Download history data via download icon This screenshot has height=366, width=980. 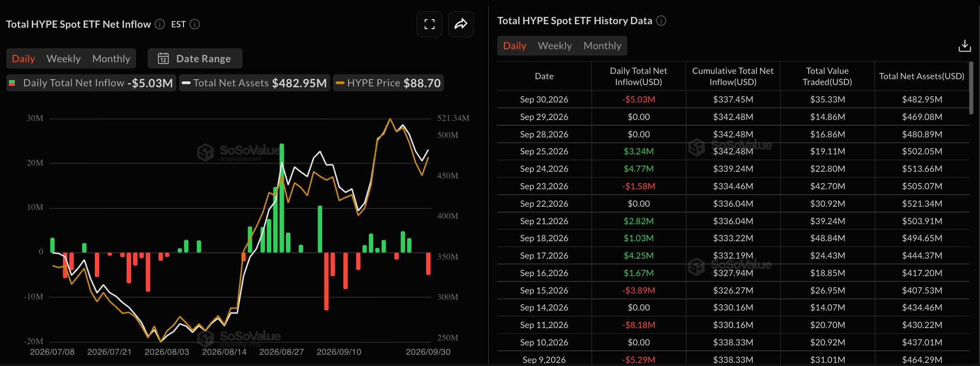click(965, 46)
